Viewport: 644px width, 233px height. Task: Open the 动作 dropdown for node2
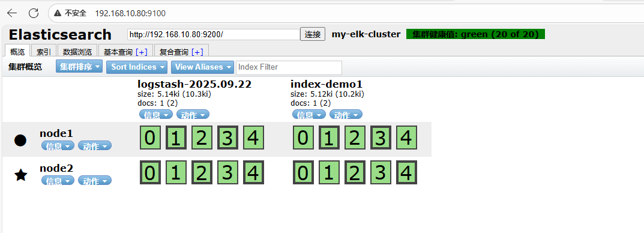click(x=95, y=181)
